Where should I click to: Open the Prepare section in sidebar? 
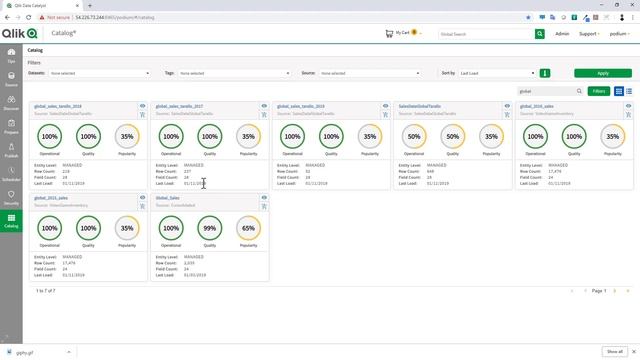pyautogui.click(x=11, y=127)
